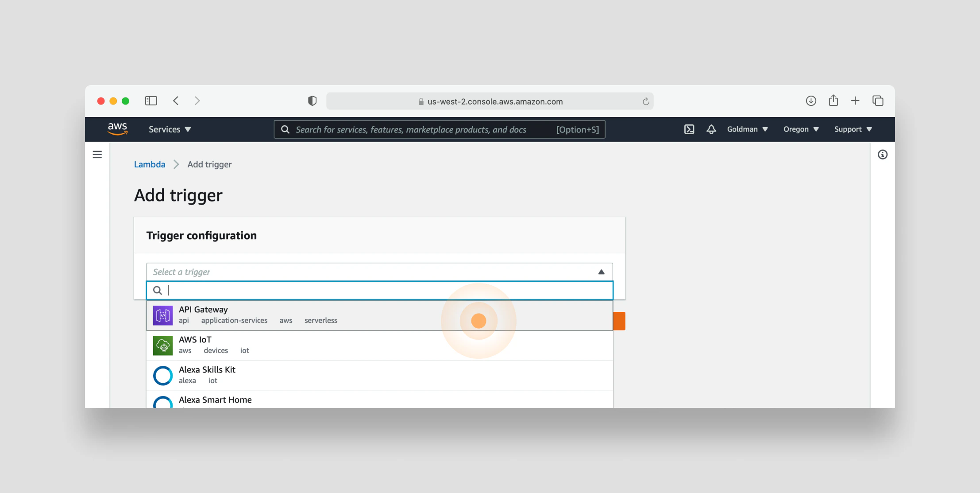Viewport: 980px width, 493px height.
Task: Select Alexa Skills Kit trigger
Action: pyautogui.click(x=379, y=376)
